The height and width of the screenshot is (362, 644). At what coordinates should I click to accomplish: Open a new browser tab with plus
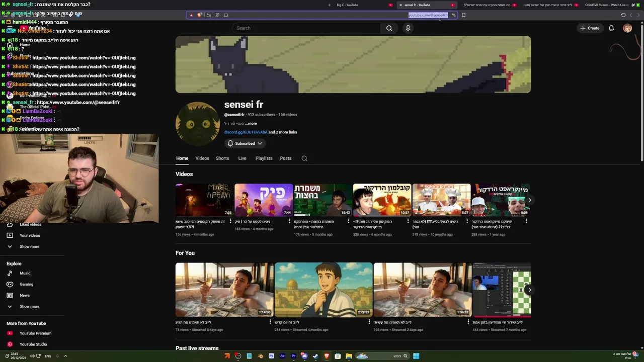click(x=330, y=5)
